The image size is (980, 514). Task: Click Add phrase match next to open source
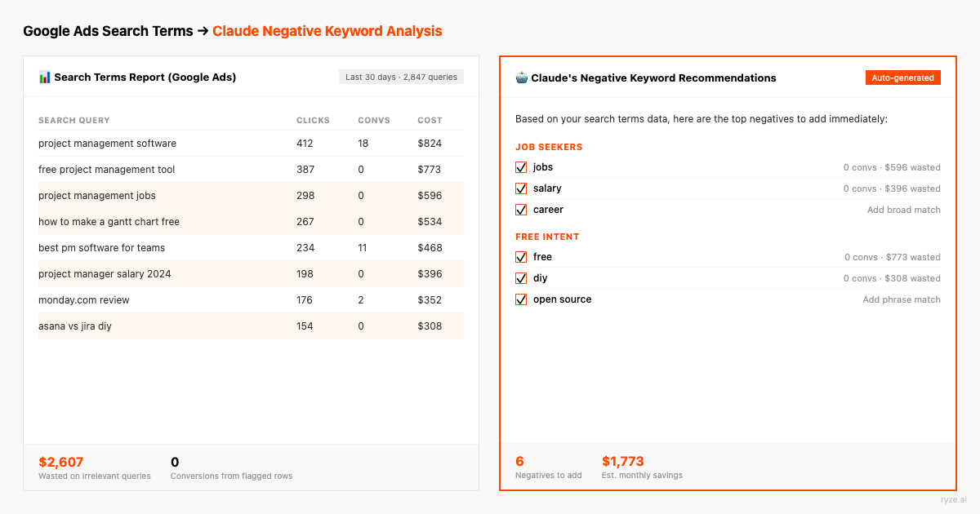pyautogui.click(x=902, y=299)
